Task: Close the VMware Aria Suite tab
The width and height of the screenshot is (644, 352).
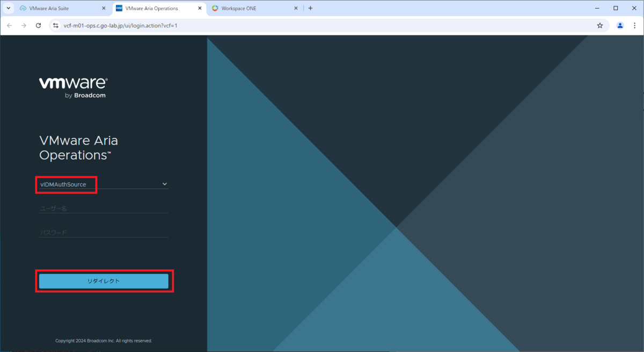Action: (x=104, y=8)
